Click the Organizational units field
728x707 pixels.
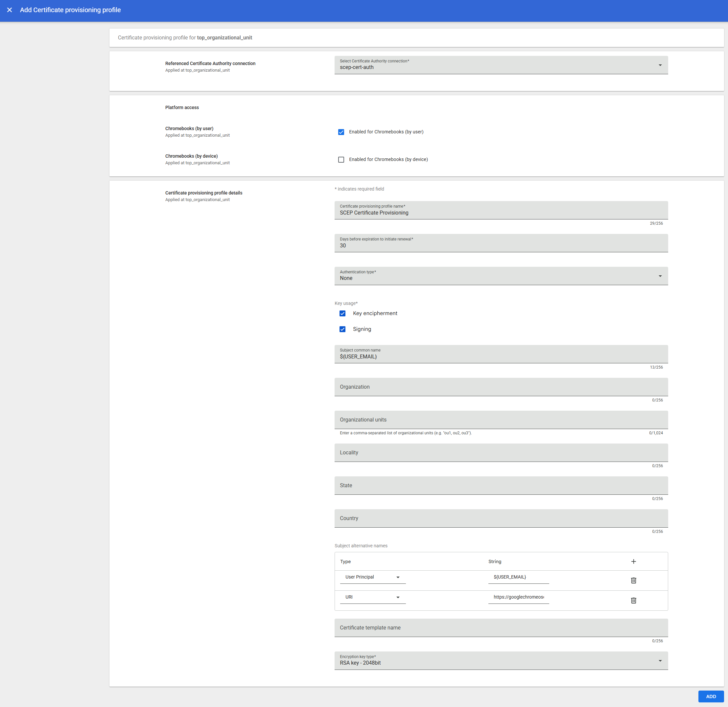coord(501,420)
